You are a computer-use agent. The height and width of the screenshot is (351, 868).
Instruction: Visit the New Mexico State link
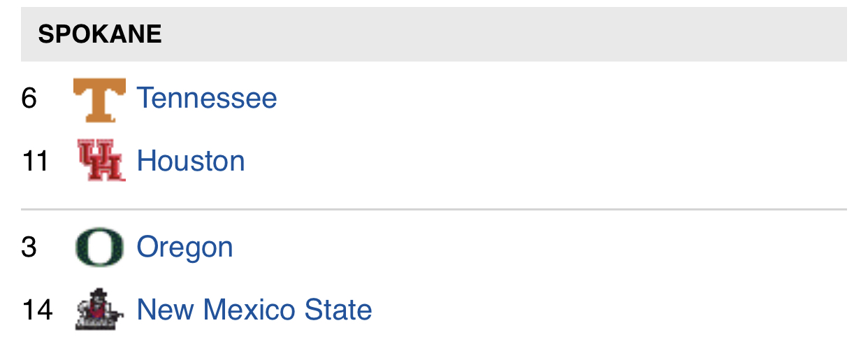pyautogui.click(x=254, y=309)
